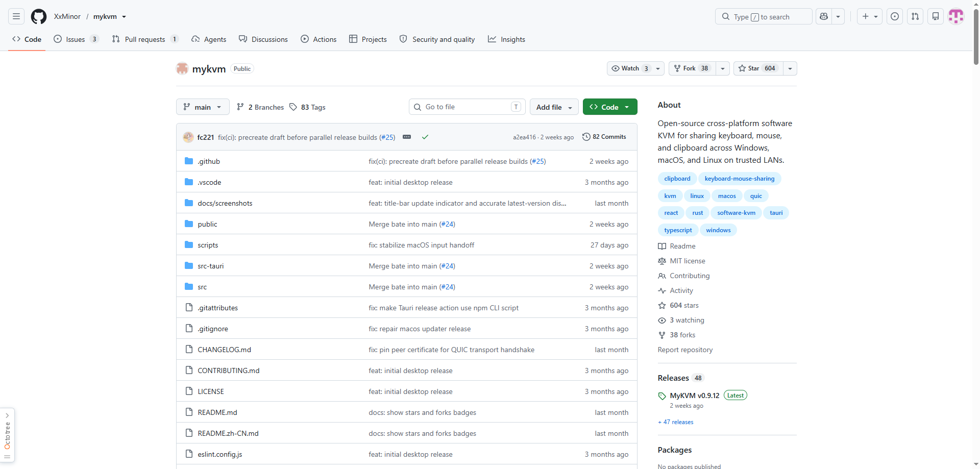Open the Copilot options dropdown arrow

[838, 17]
